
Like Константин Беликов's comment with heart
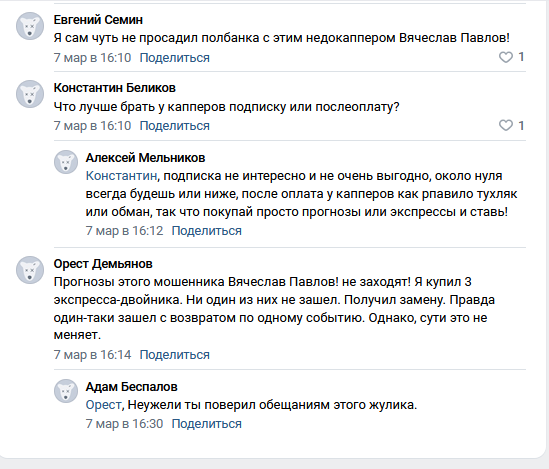pos(506,125)
